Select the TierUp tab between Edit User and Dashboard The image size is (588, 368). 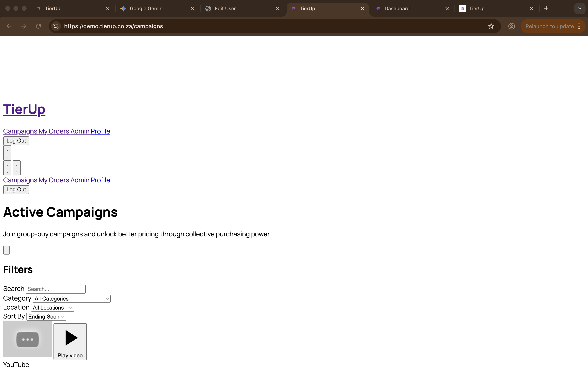pyautogui.click(x=327, y=9)
